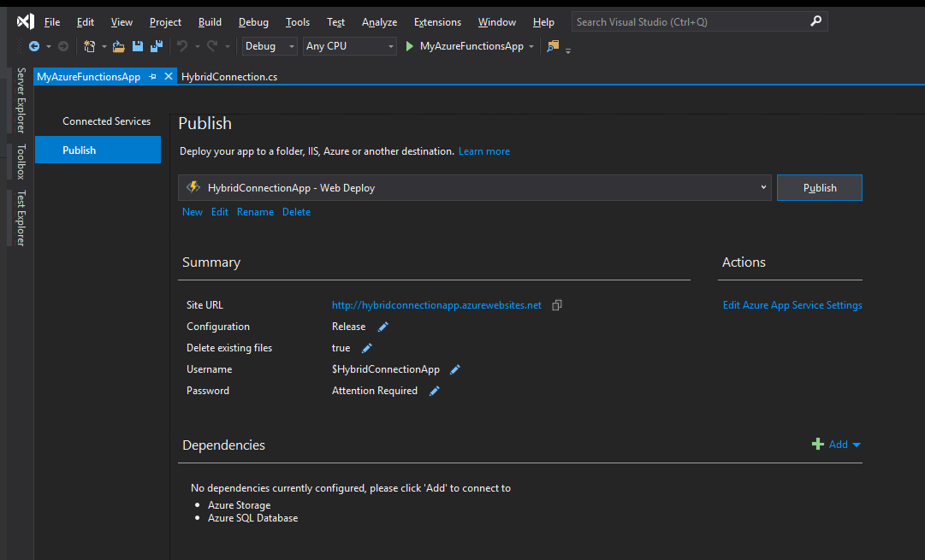Open the Toolbox side panel
Screen dimensions: 925x560
coord(21,162)
